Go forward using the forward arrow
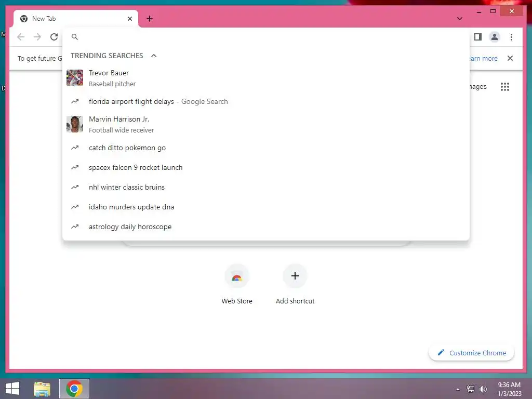Image resolution: width=532 pixels, height=399 pixels. [x=37, y=37]
